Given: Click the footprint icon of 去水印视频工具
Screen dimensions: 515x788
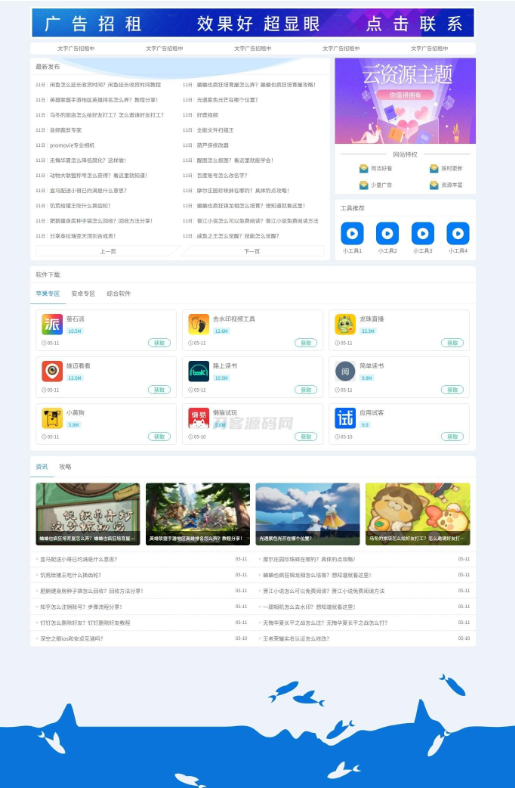Looking at the screenshot, I should click(x=198, y=324).
